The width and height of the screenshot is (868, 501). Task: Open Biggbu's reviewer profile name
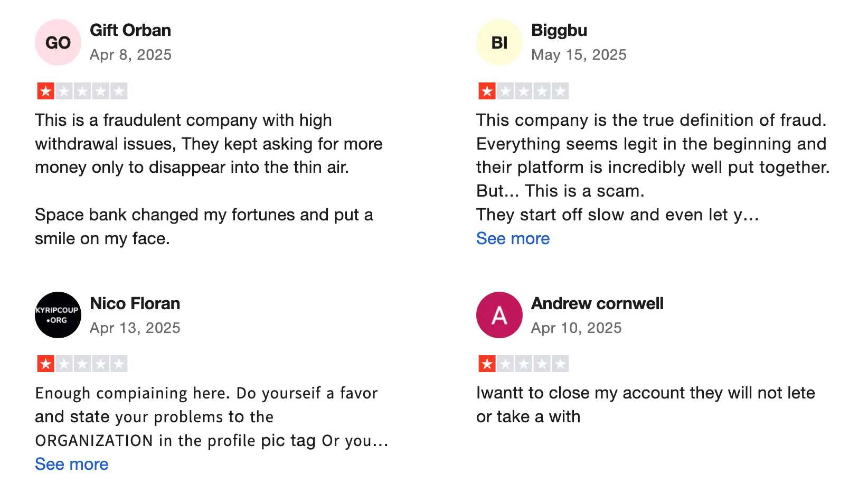coord(559,30)
